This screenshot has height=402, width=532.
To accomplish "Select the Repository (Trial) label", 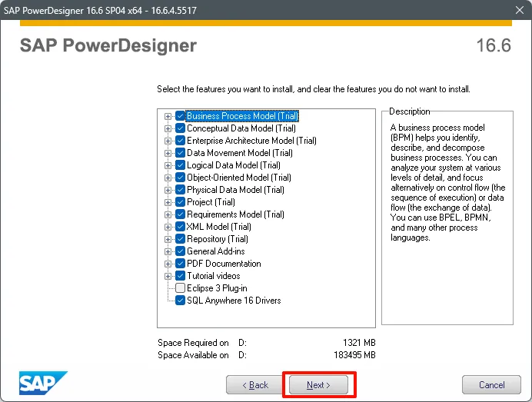I will [x=217, y=239].
